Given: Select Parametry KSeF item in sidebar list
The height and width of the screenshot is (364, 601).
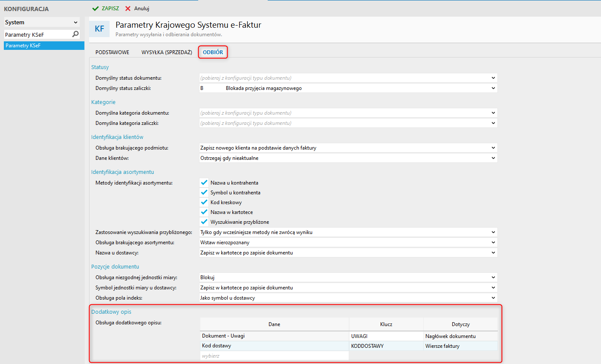Looking at the screenshot, I should 44,46.
